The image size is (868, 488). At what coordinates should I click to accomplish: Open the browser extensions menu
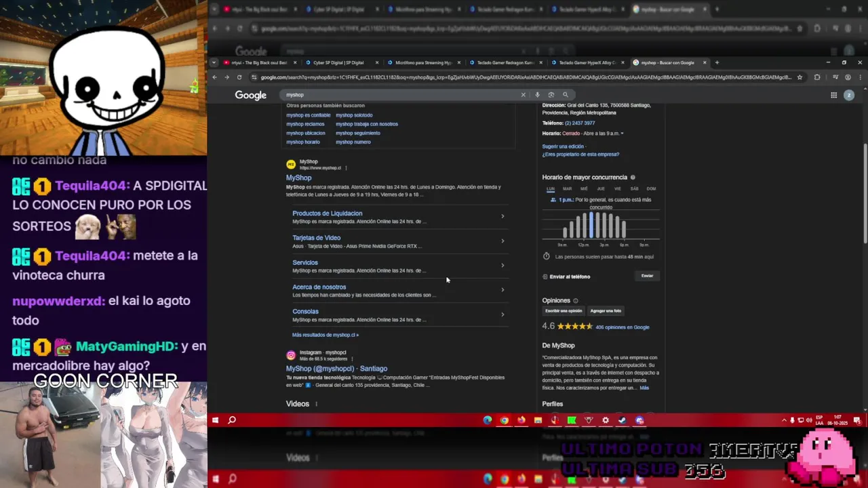pos(817,77)
